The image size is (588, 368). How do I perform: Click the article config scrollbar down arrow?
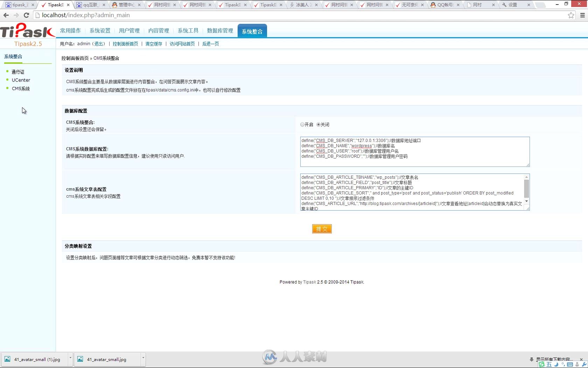pyautogui.click(x=526, y=201)
